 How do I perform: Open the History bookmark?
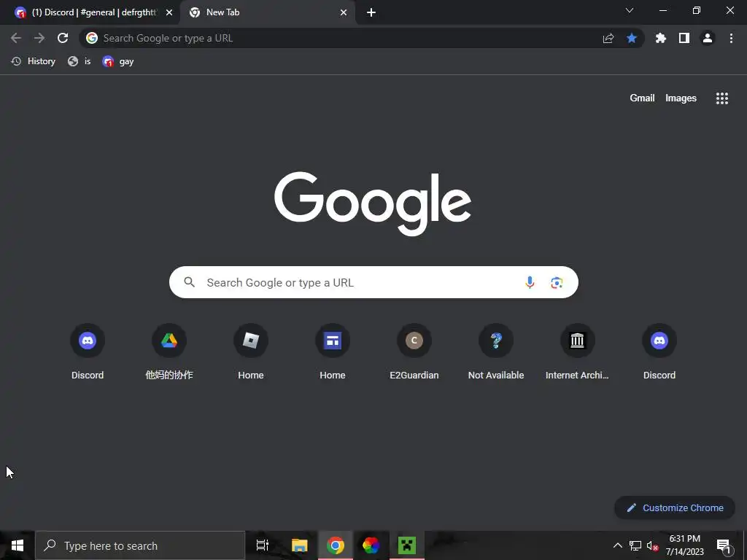(x=34, y=61)
